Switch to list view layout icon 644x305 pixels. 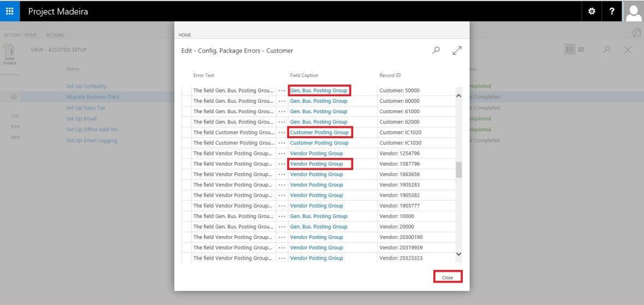[570, 50]
